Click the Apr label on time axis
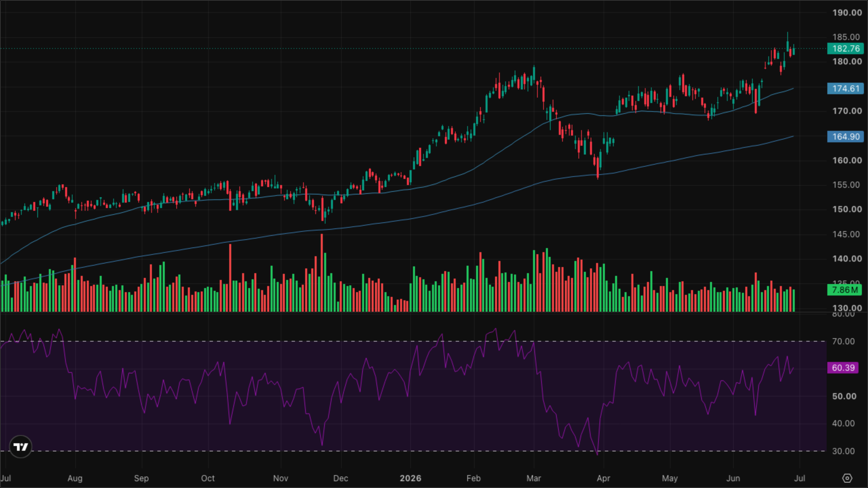 point(604,478)
